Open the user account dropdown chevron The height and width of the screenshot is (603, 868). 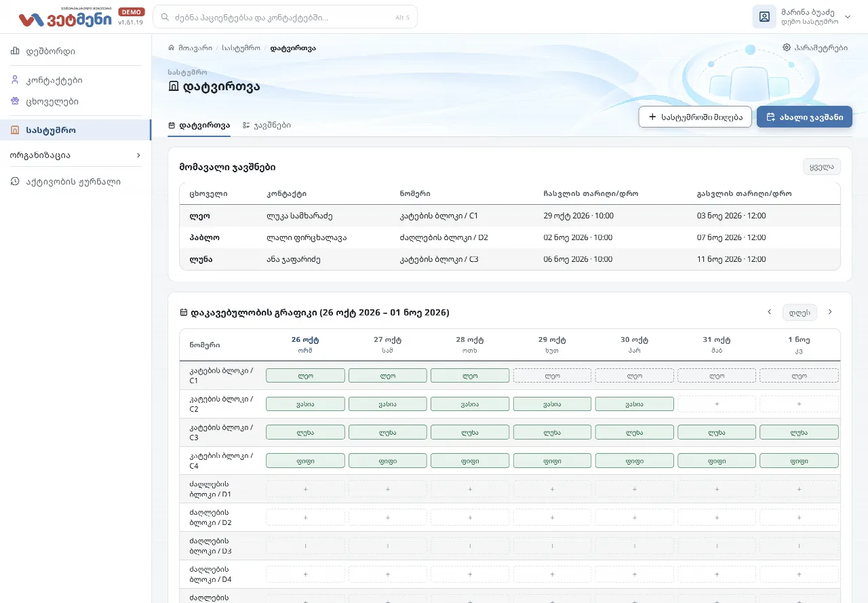tap(847, 17)
